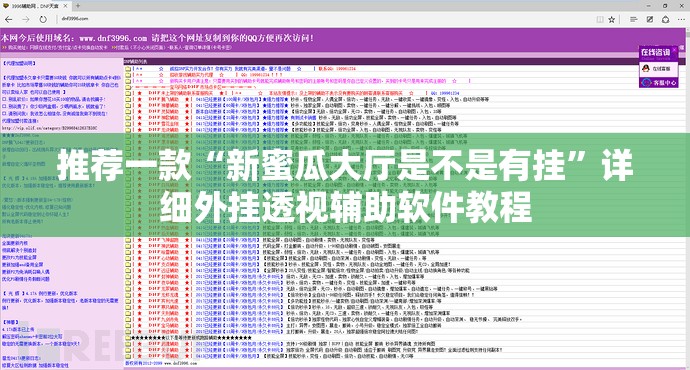Screen dimensions: 690x370
Task: Refresh the page with the reload icon
Action: (x=43, y=19)
